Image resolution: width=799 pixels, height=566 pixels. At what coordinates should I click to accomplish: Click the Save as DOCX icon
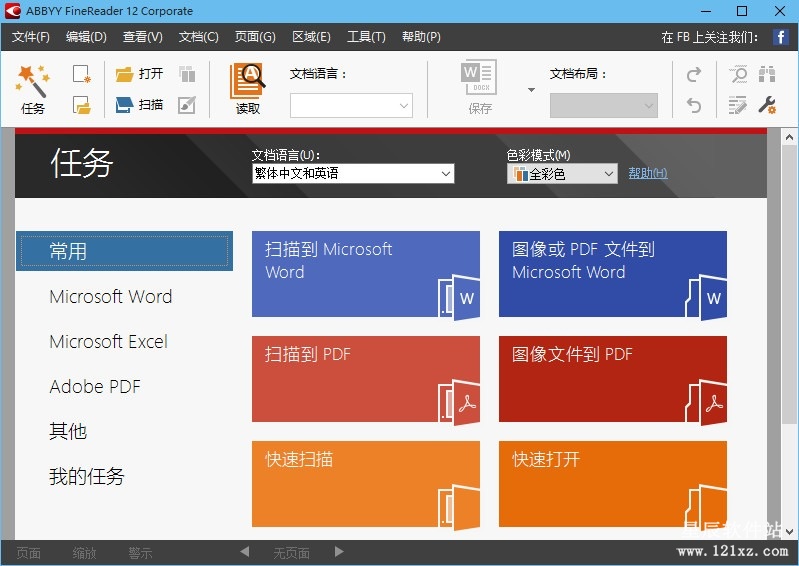[479, 77]
